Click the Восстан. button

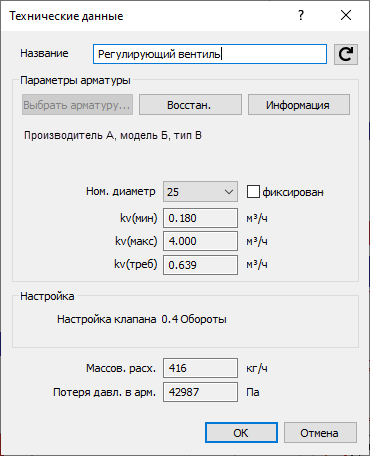(190, 105)
